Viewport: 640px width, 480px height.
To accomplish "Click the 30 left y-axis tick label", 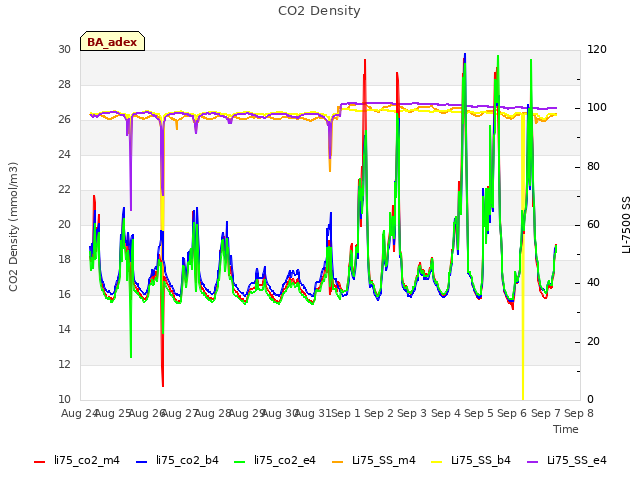I will pos(64,50).
